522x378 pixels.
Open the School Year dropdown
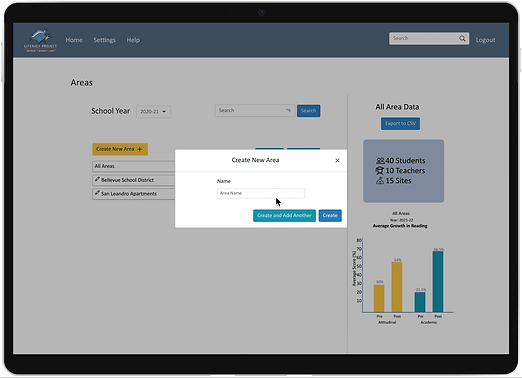[153, 112]
